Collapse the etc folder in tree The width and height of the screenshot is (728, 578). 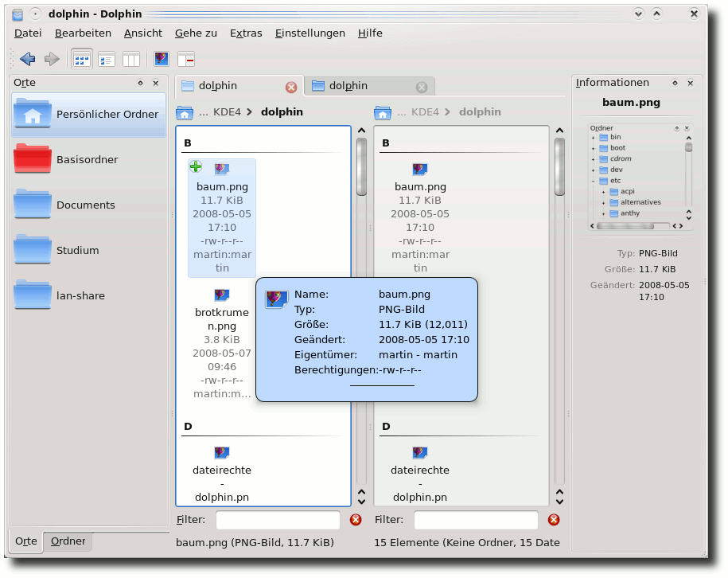pos(593,181)
